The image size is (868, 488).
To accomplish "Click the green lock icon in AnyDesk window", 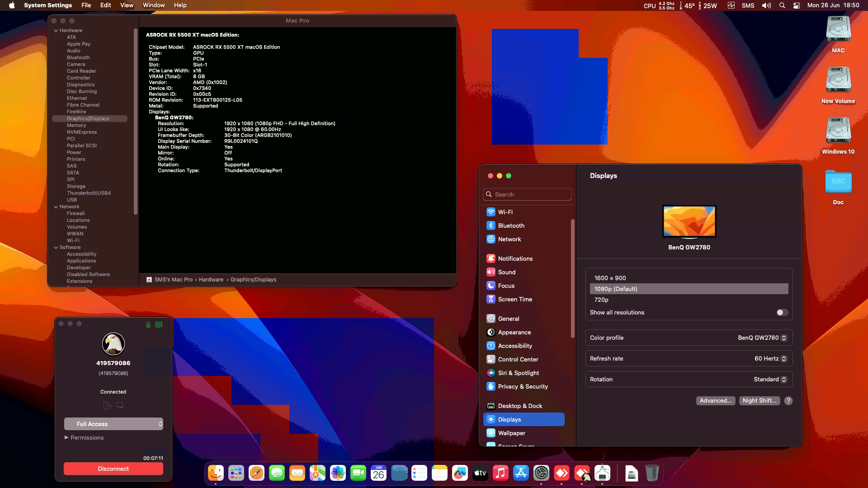I will click(x=148, y=324).
